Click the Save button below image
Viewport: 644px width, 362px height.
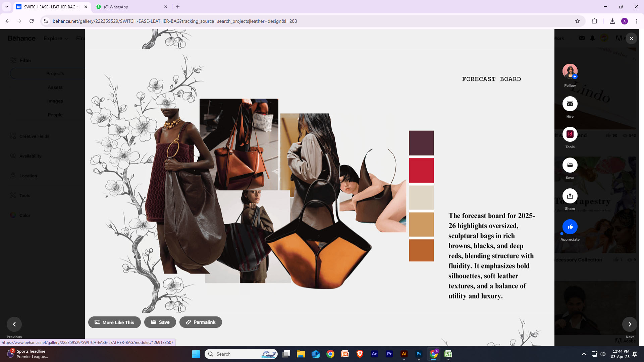click(160, 322)
